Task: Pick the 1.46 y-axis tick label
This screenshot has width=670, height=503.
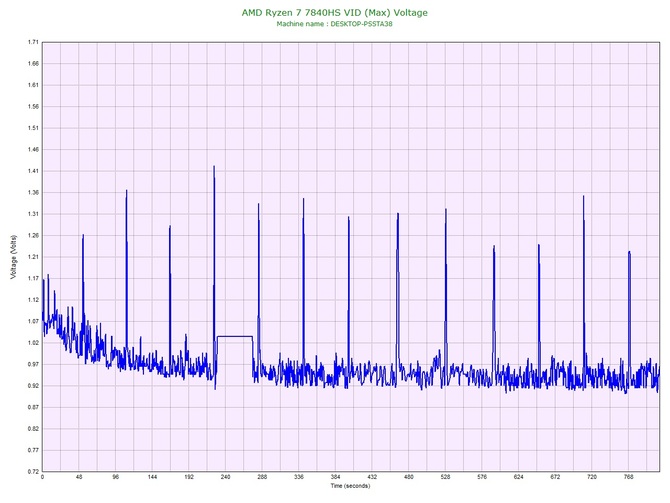Action: (x=33, y=150)
